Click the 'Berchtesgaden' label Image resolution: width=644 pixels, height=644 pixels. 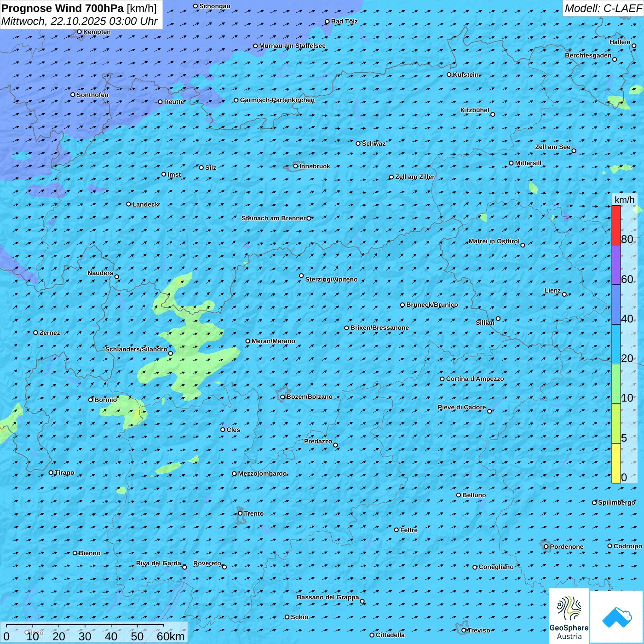tap(588, 55)
